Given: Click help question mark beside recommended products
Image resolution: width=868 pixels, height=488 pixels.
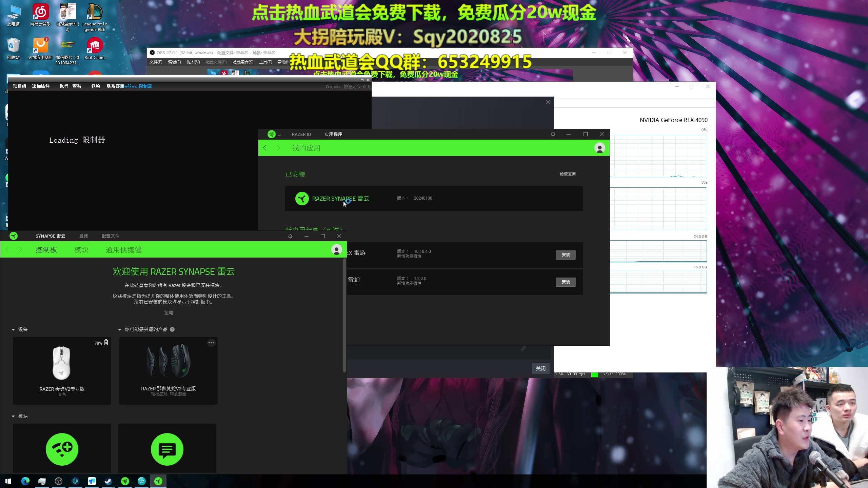Looking at the screenshot, I should (172, 329).
